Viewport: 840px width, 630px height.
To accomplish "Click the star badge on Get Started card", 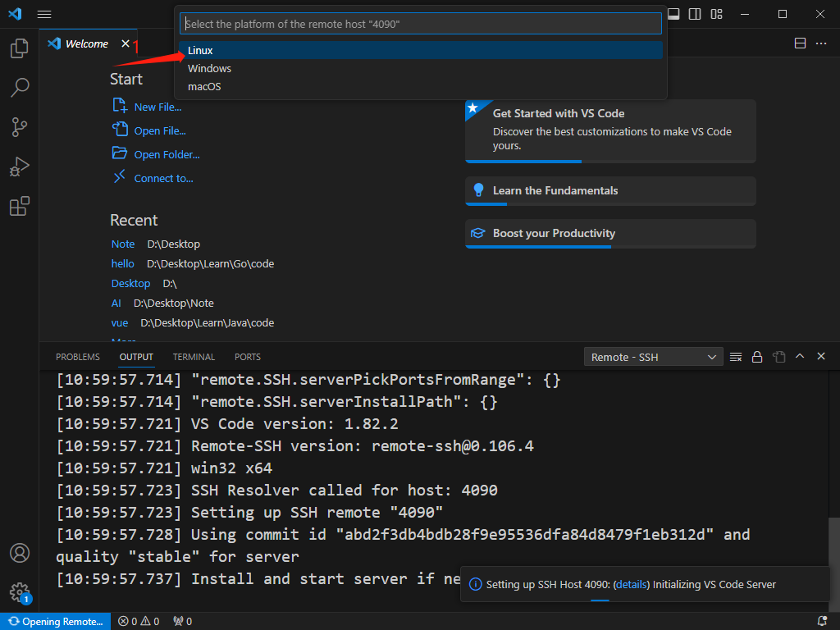I will pyautogui.click(x=472, y=108).
